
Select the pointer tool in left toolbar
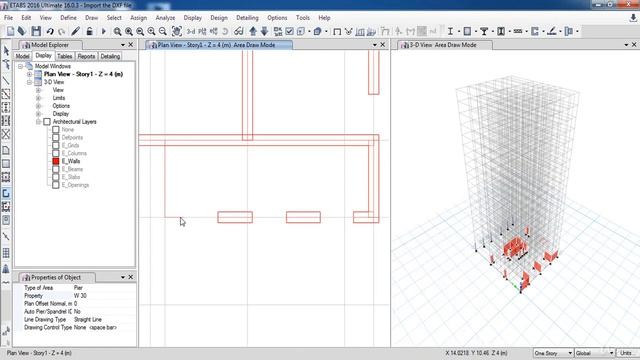tap(6, 51)
